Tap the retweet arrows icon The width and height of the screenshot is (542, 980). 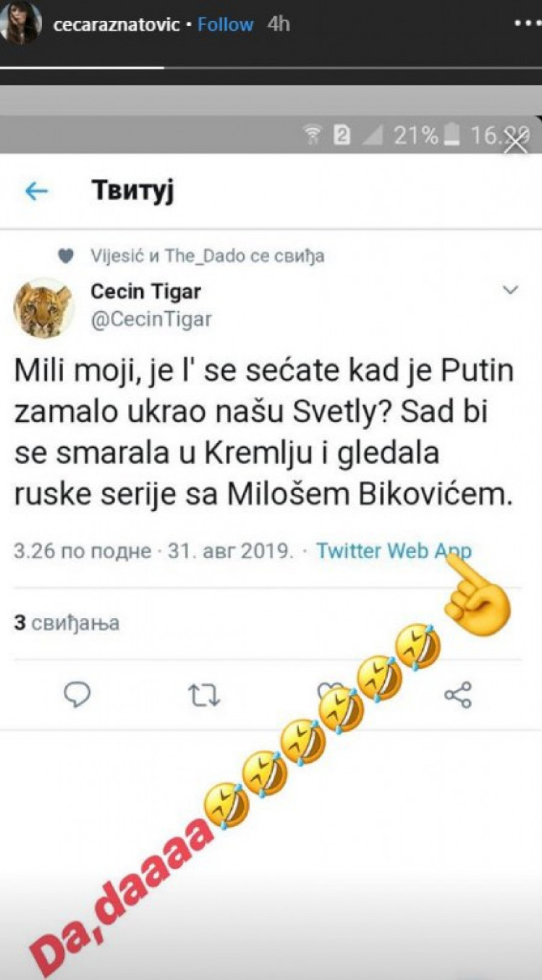(x=204, y=695)
